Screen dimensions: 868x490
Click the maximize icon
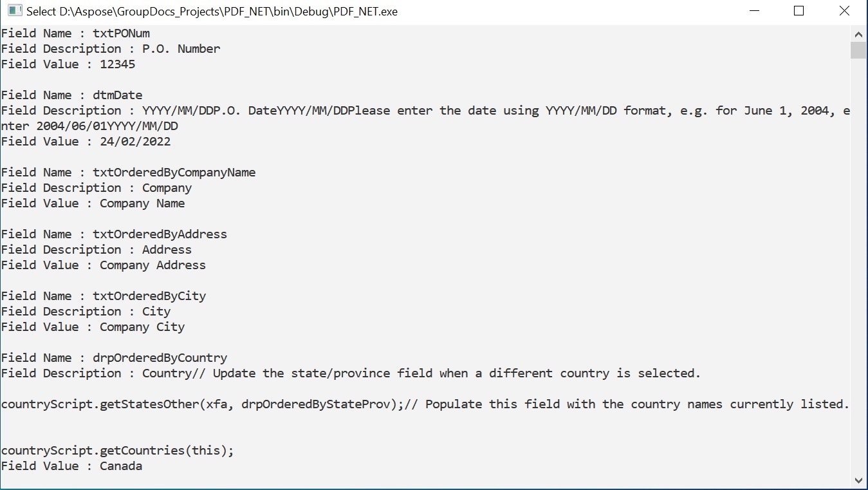799,11
